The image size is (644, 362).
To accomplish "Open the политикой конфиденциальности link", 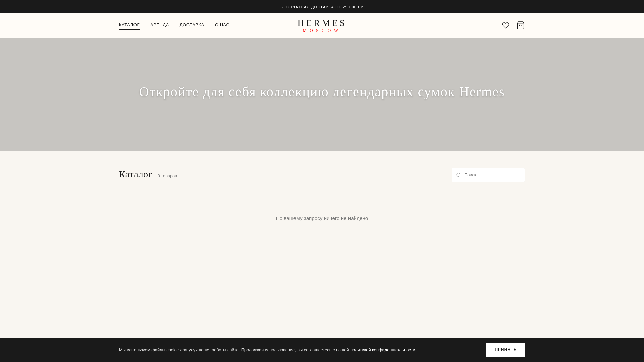I will pos(383,350).
